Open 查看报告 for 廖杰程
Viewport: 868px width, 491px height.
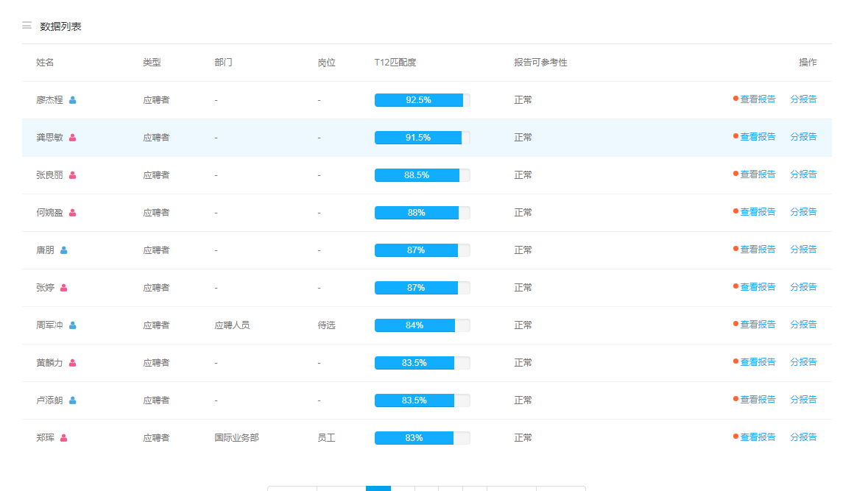(758, 99)
